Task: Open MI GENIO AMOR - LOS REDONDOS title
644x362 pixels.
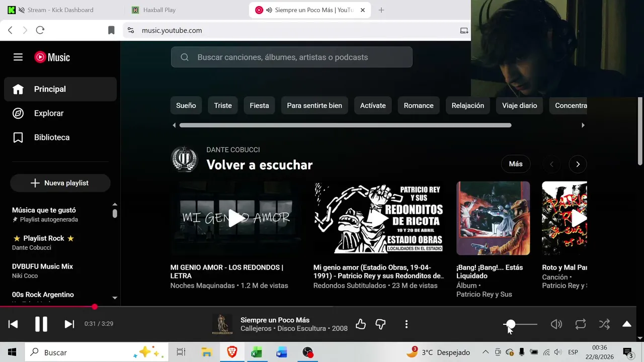Action: (227, 271)
